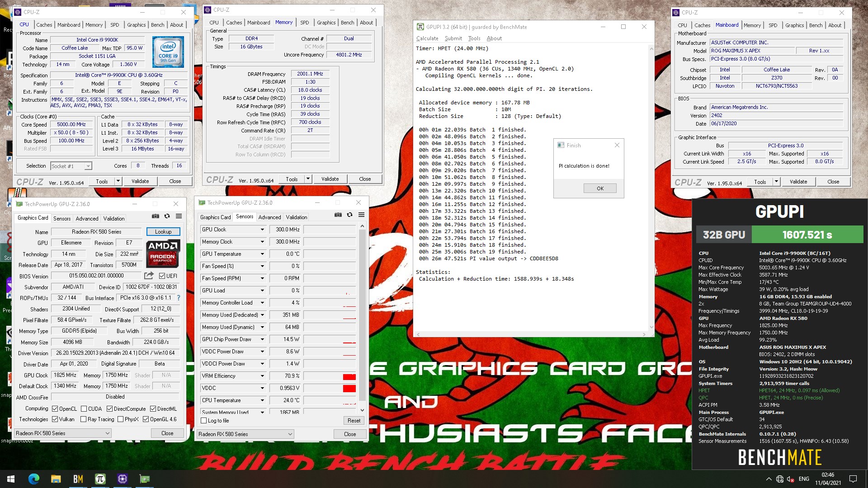Open the hamburger menu in left GPU-Z window
Screen dimensions: 868x488
click(x=179, y=216)
